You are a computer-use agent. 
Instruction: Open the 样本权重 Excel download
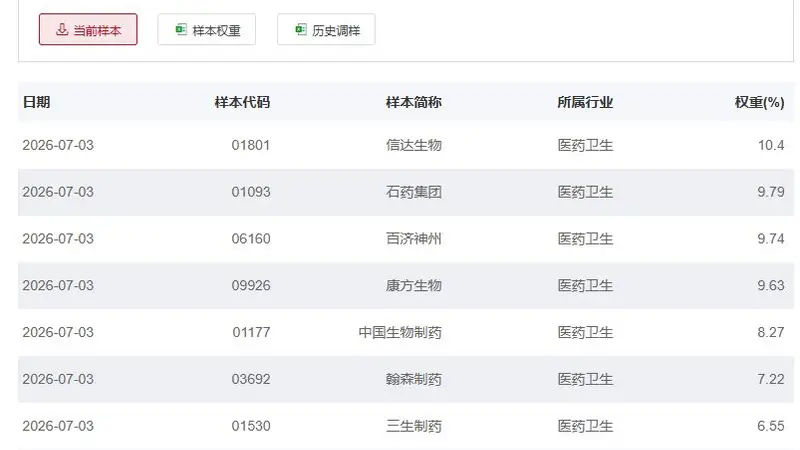[x=207, y=30]
